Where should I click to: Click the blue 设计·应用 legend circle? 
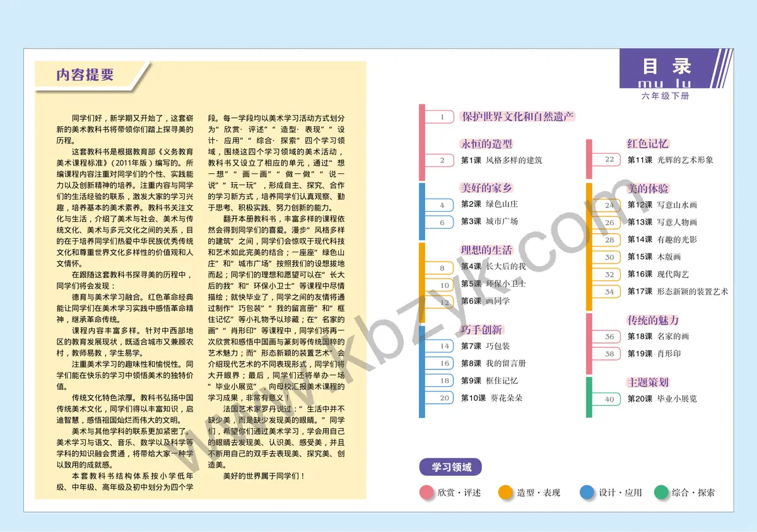[587, 492]
